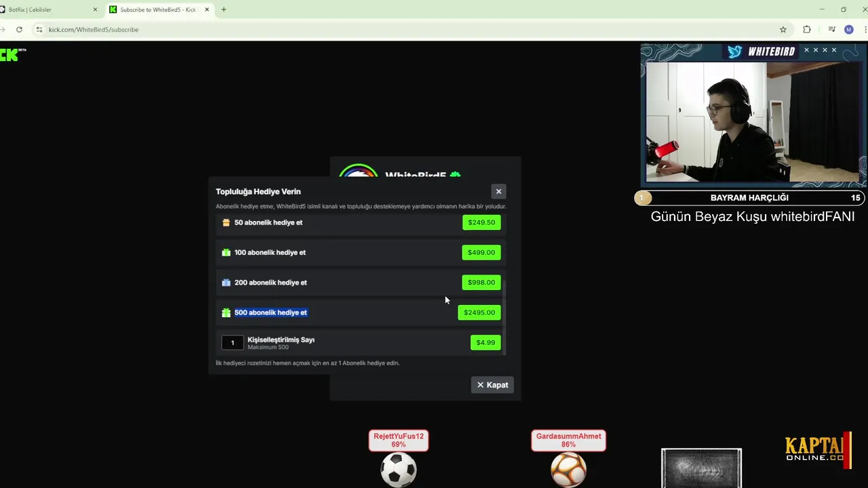868x488 pixels.
Task: Close the Topluluğa Hediye Verin dialog
Action: tap(498, 191)
